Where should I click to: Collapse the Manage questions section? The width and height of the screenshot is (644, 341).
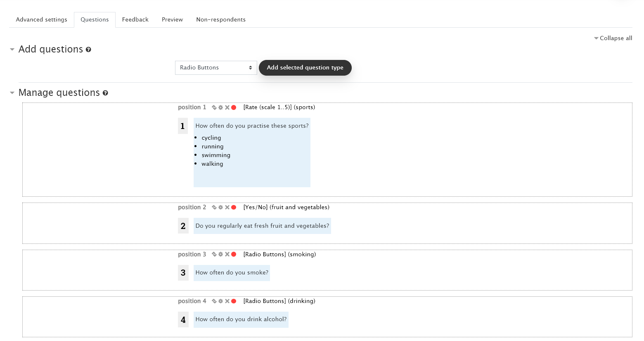point(12,93)
